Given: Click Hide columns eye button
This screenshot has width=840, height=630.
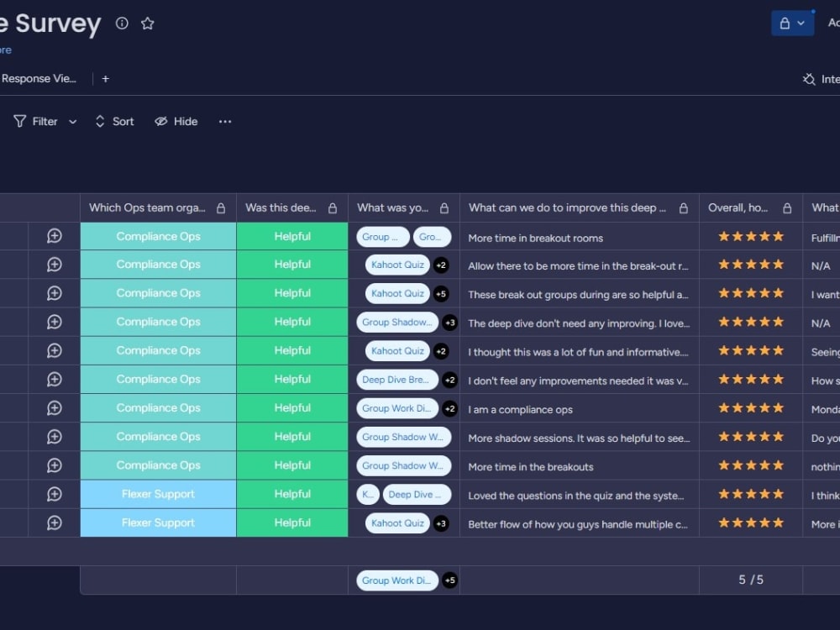Looking at the screenshot, I should tap(176, 122).
